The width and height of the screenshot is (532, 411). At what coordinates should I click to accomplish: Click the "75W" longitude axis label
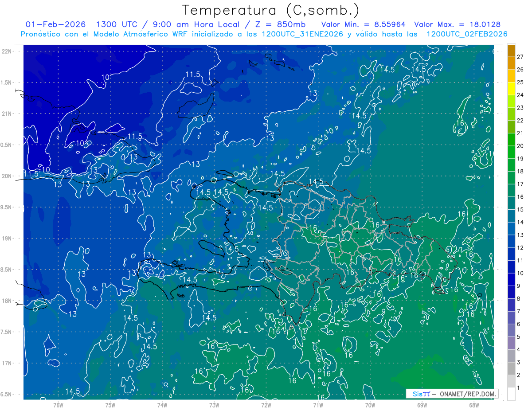pos(110,405)
